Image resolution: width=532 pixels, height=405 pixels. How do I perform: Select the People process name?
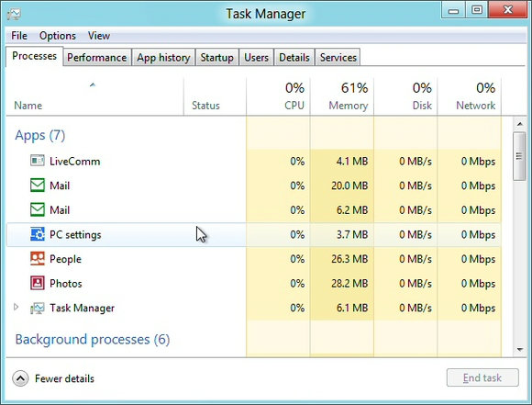click(x=65, y=259)
